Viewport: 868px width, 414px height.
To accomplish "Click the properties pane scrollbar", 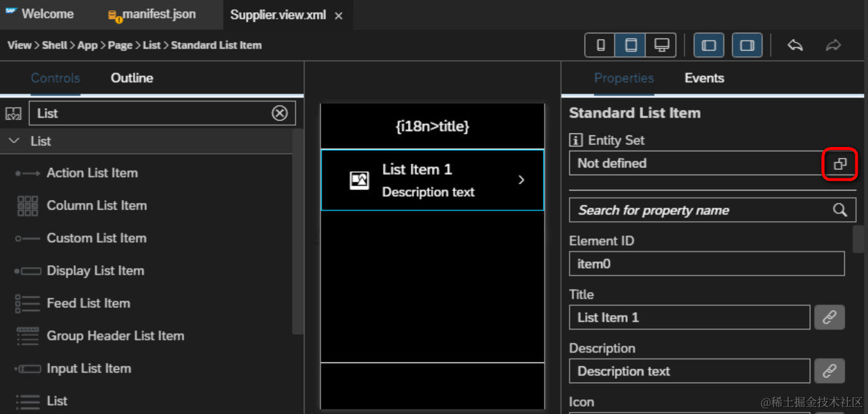I will coord(859,239).
